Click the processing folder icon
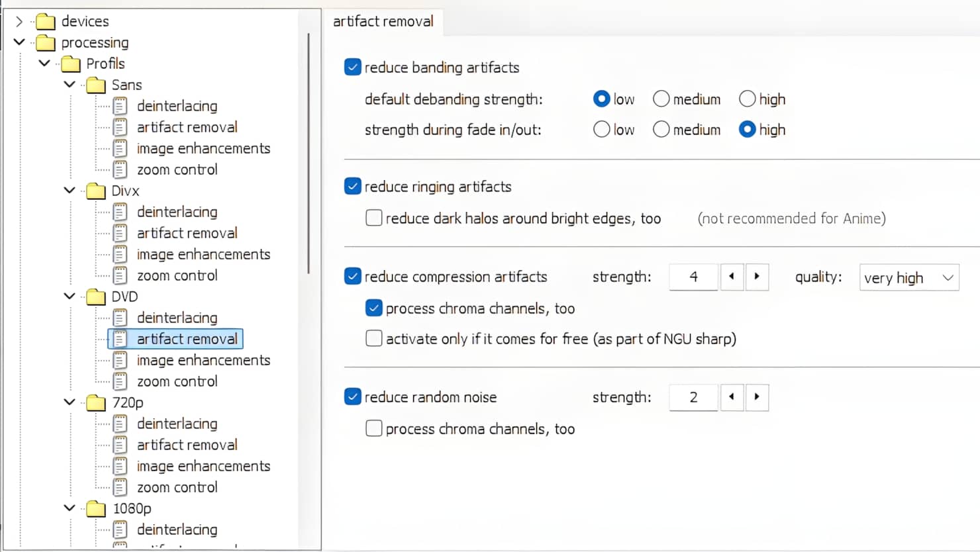The height and width of the screenshot is (552, 980). point(46,43)
